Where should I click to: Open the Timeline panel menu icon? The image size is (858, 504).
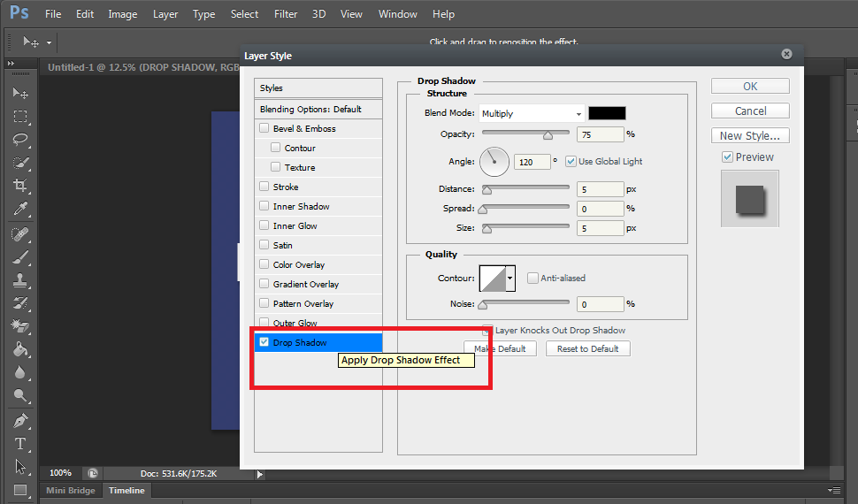pyautogui.click(x=834, y=491)
